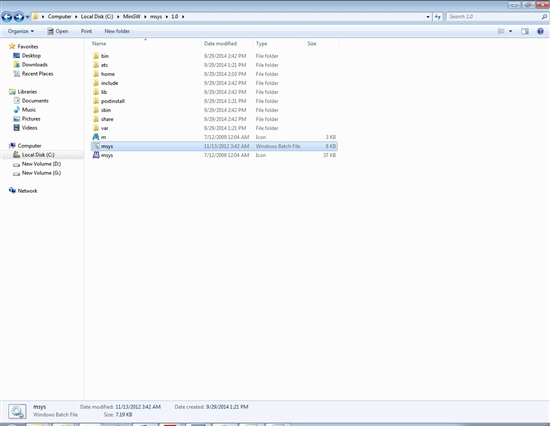Expand the view options dropdown arrow

510,31
